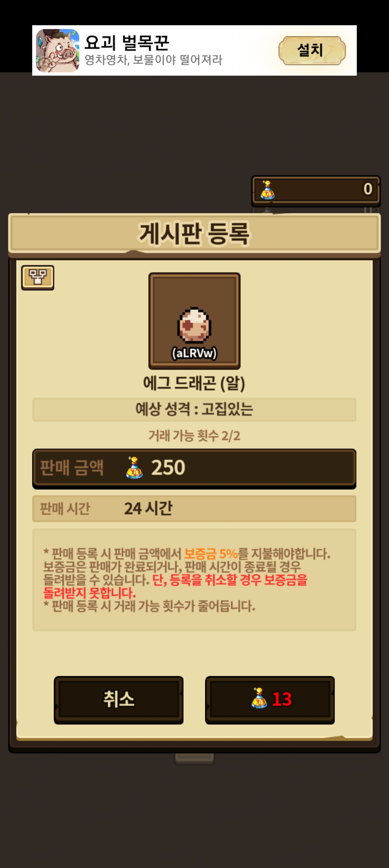Tap the potion icon in currency bar
389x868 pixels.
coord(267,190)
